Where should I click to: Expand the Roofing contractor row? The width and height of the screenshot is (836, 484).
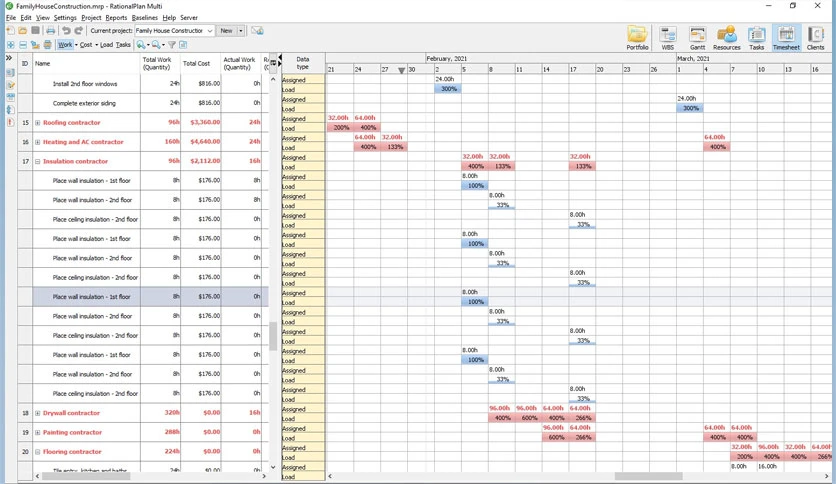[x=37, y=123]
